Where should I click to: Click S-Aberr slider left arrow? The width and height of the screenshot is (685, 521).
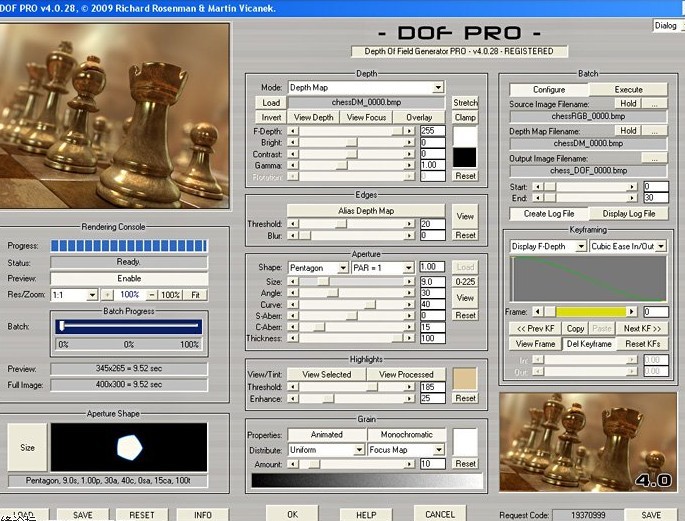[x=293, y=316]
